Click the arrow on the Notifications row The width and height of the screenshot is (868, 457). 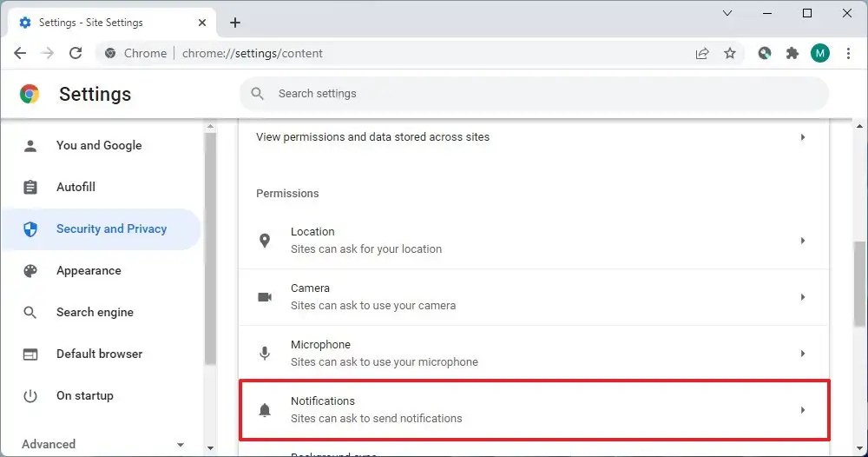click(x=803, y=410)
